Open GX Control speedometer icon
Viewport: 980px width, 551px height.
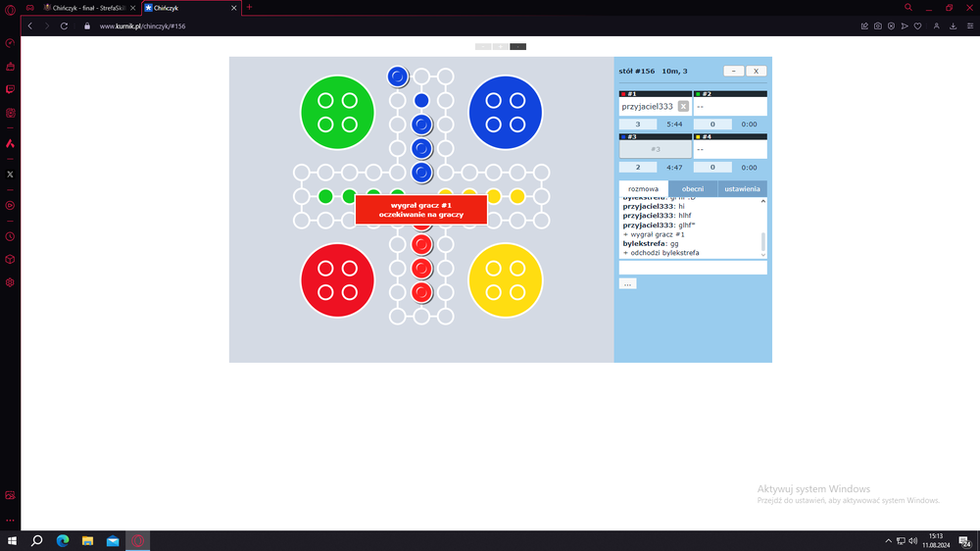10,43
